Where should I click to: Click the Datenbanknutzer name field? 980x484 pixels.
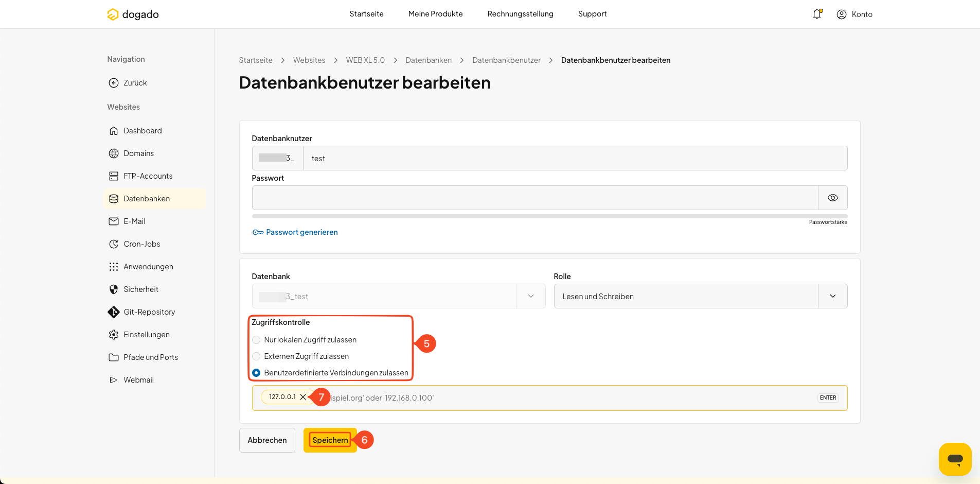point(575,158)
